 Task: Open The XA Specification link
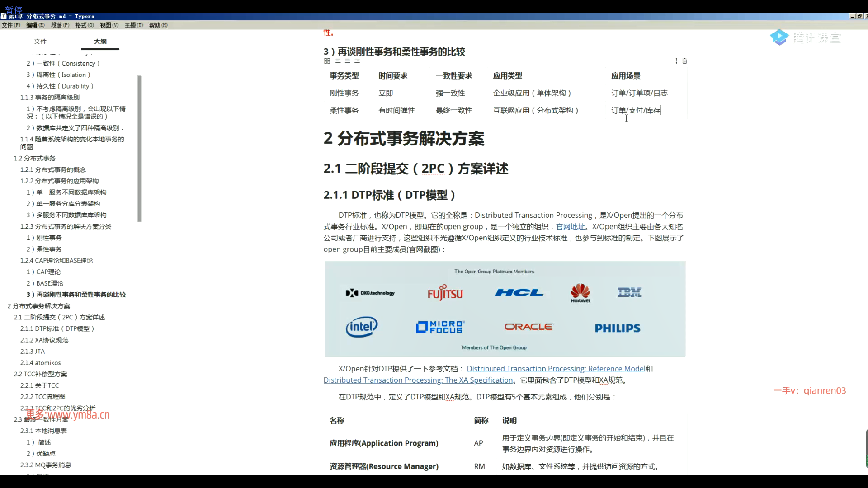point(418,380)
